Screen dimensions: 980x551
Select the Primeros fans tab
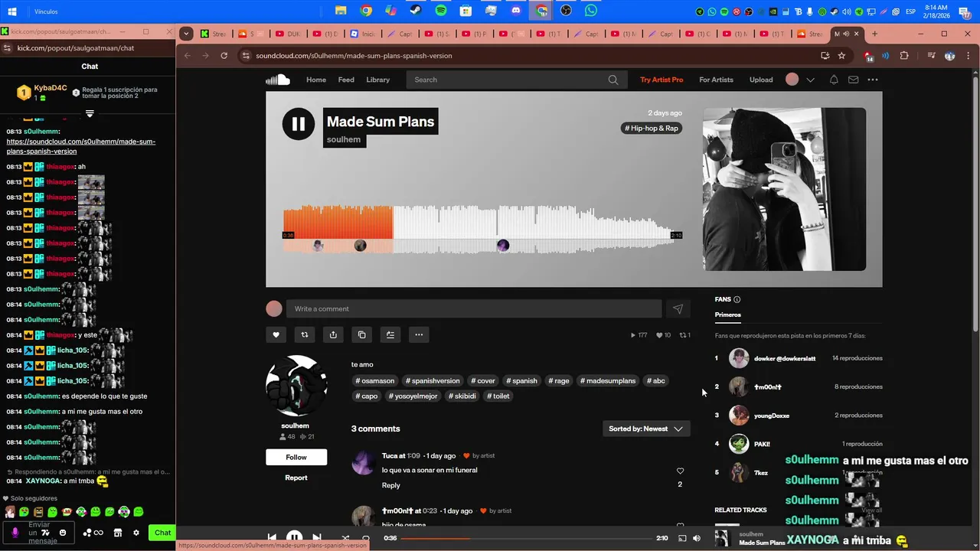tap(728, 315)
